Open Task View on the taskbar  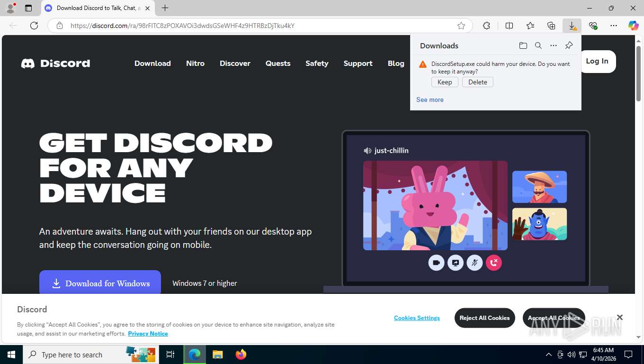[170, 355]
